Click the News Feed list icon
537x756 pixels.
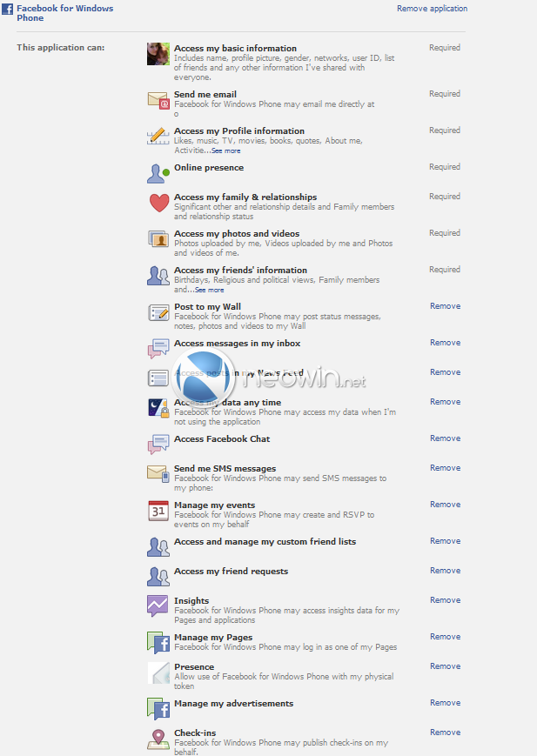coord(158,378)
